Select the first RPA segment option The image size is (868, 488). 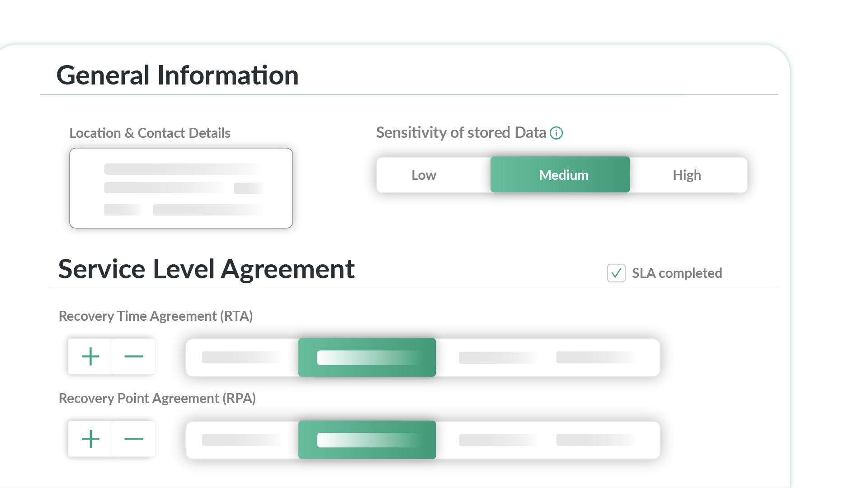[242, 440]
